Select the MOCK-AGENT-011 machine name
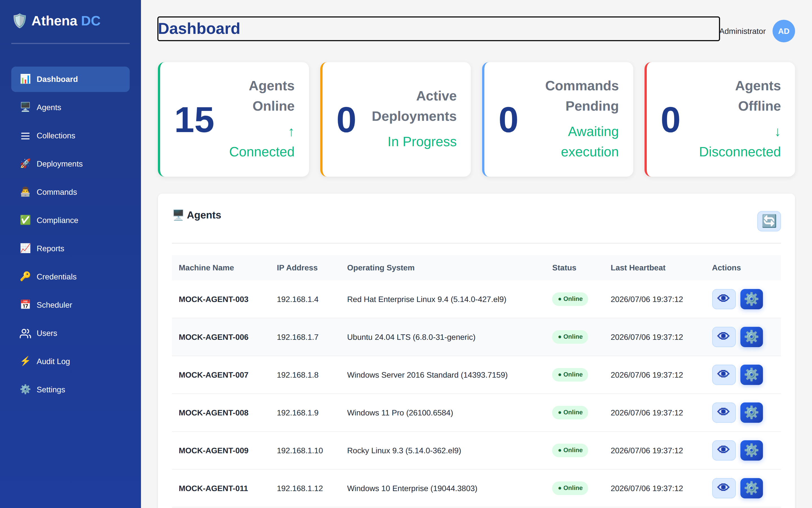 pos(213,488)
